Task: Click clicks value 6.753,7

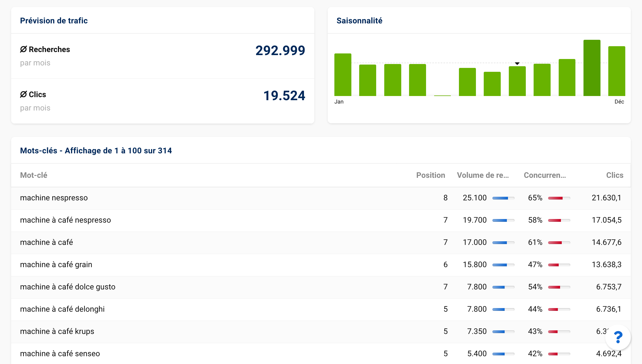Action: (609, 287)
